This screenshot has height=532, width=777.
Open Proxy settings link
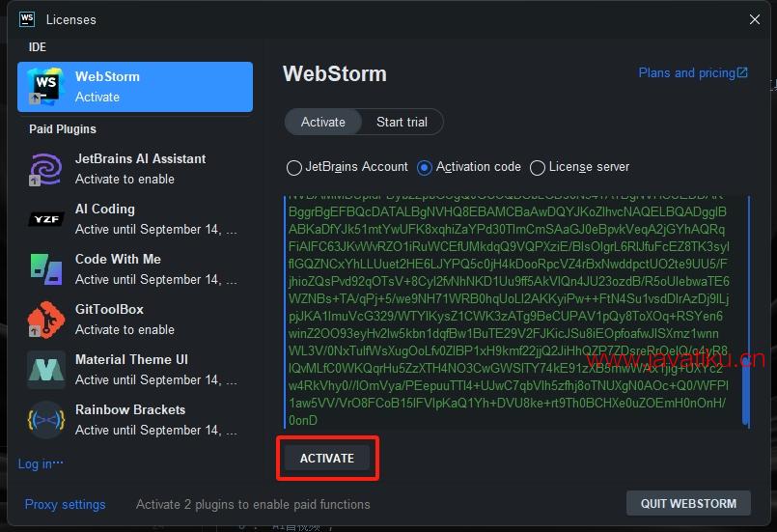pyautogui.click(x=66, y=504)
